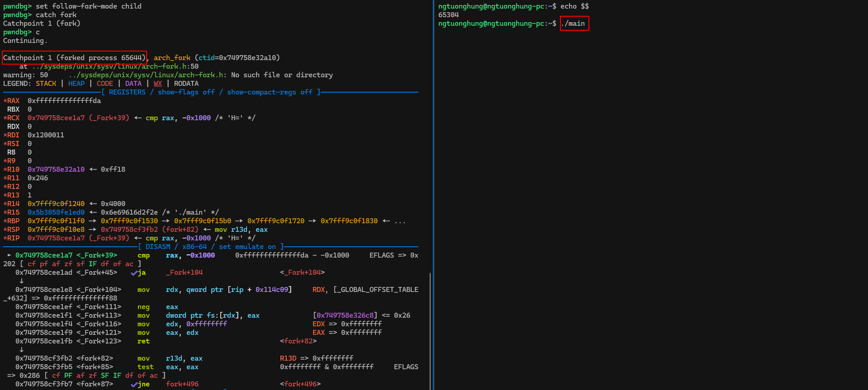The width and height of the screenshot is (868, 390).
Task: Click the current-instruction arrow before _Fork+39
Action: 9,255
